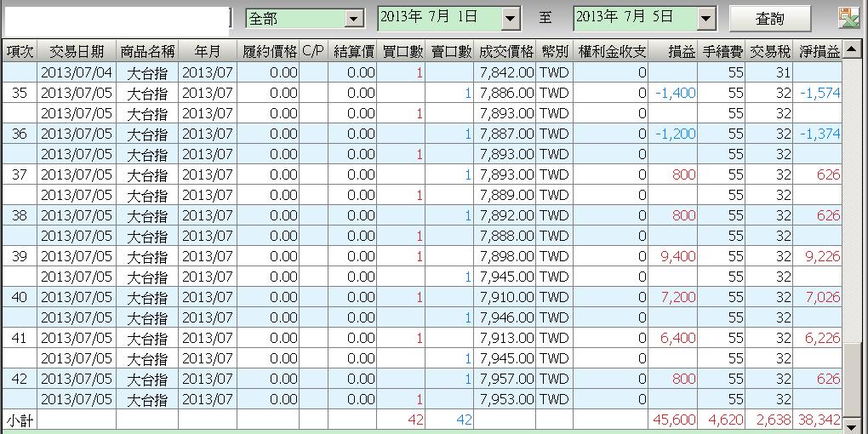
Task: Click item number 41 cell
Action: click(20, 338)
